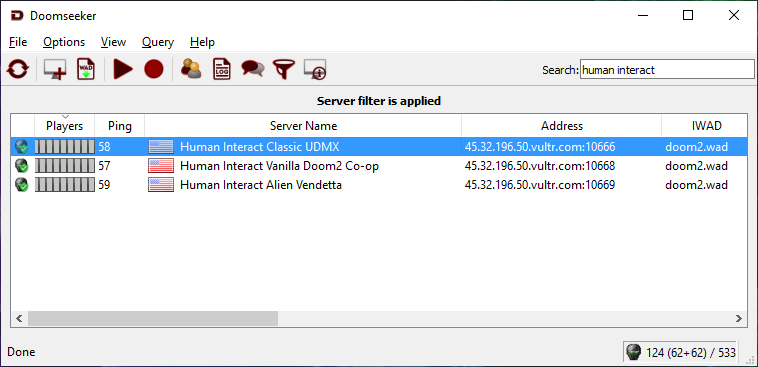Select Human Interact Classic UDMX server

point(260,147)
